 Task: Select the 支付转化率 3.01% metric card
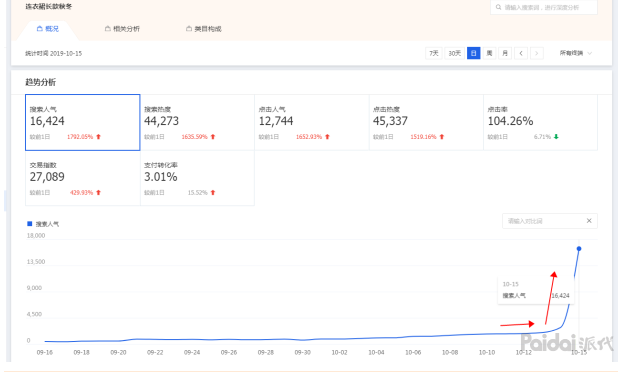(197, 178)
